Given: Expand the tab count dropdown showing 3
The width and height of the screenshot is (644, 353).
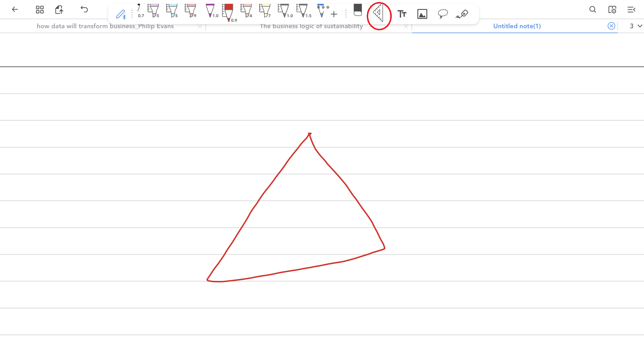Looking at the screenshot, I should click(x=636, y=26).
